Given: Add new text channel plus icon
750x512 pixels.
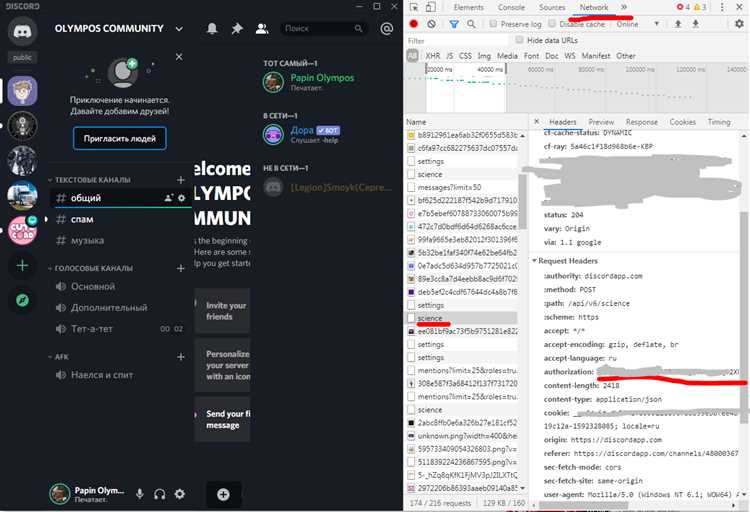Looking at the screenshot, I should point(181,180).
